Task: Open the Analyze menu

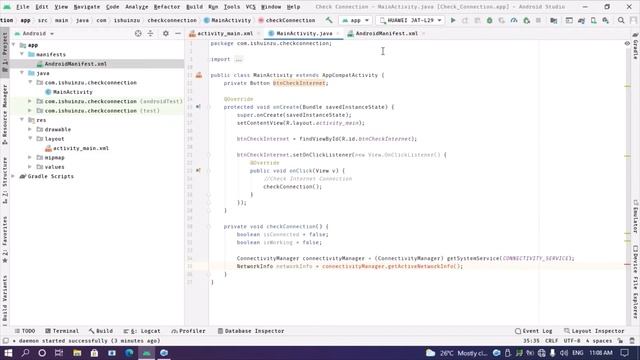Action: click(137, 7)
